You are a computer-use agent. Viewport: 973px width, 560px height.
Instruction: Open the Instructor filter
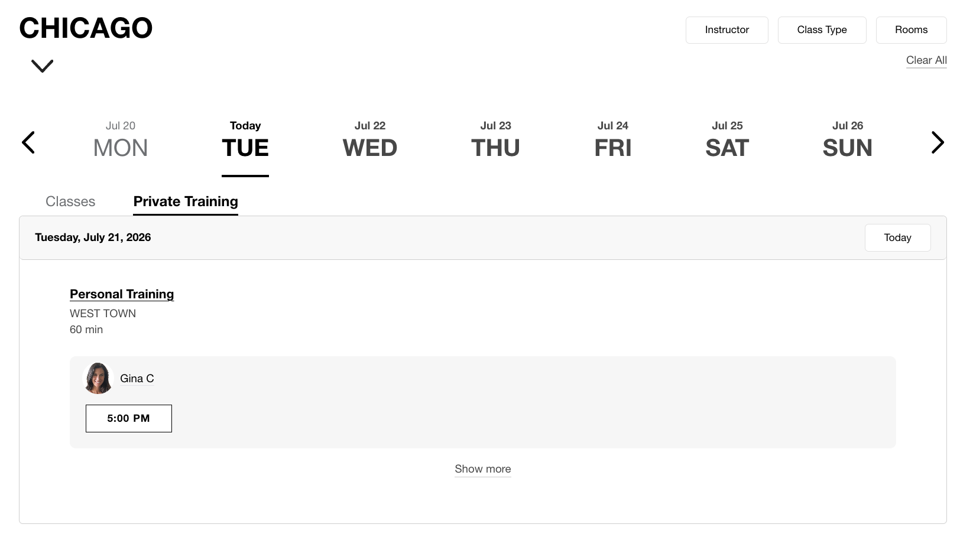[727, 30]
